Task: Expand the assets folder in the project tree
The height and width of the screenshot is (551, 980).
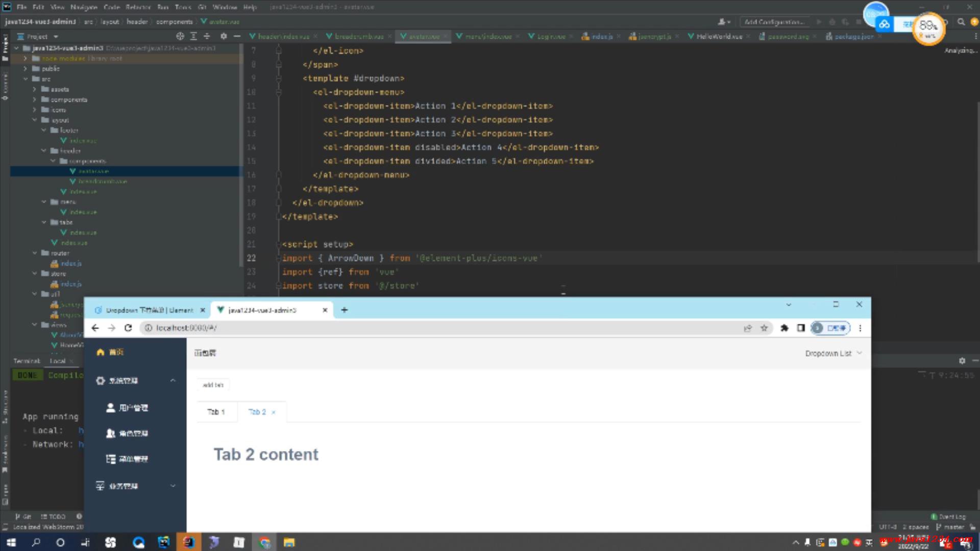Action: (35, 89)
